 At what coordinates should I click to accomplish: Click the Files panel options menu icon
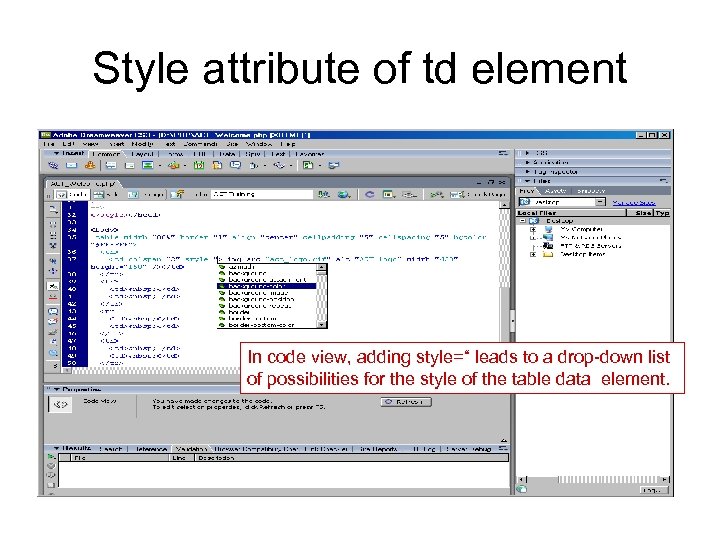point(664,181)
